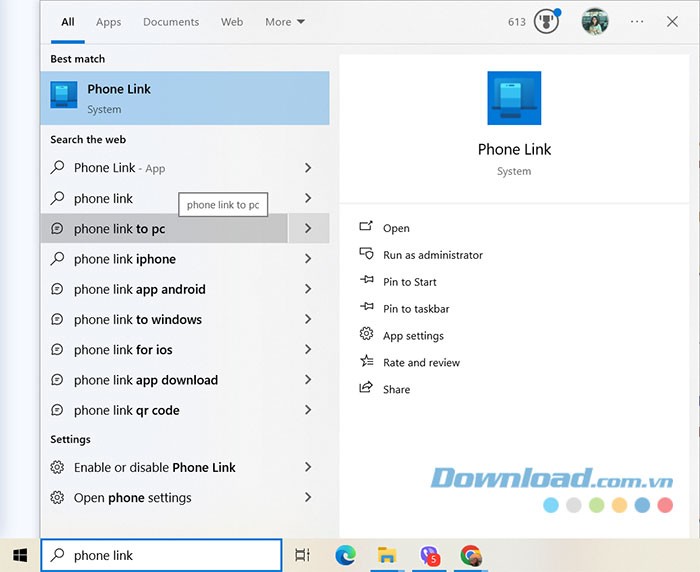The image size is (700, 572).
Task: Launch Google Chrome from taskbar
Action: click(471, 555)
